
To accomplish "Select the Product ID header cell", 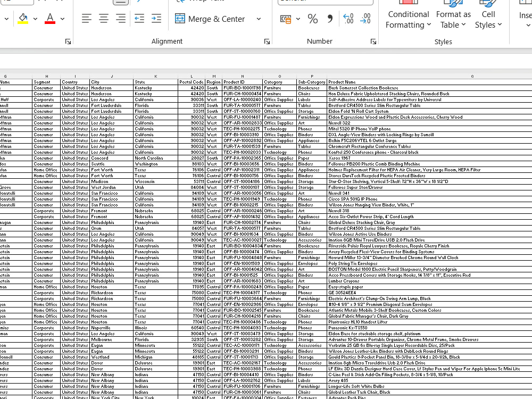I will pos(242,82).
